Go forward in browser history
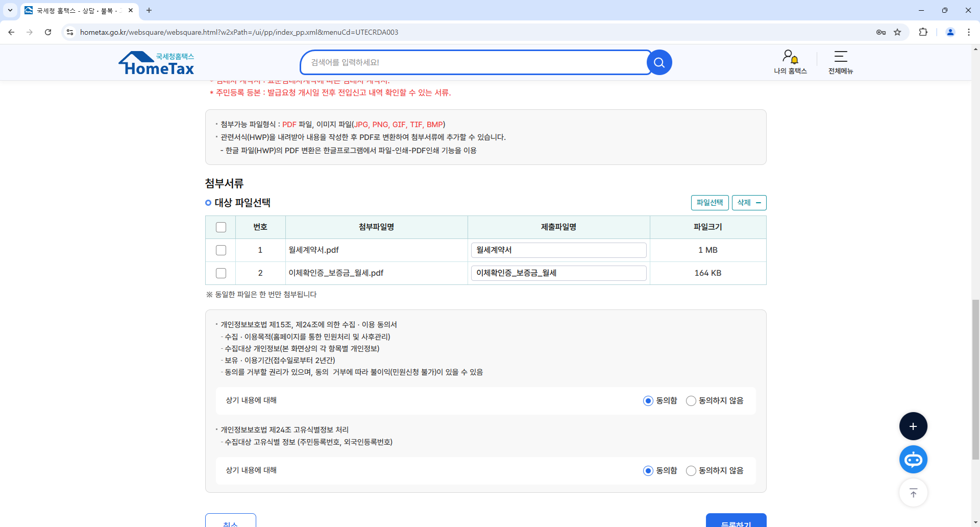Image resolution: width=980 pixels, height=527 pixels. click(30, 32)
